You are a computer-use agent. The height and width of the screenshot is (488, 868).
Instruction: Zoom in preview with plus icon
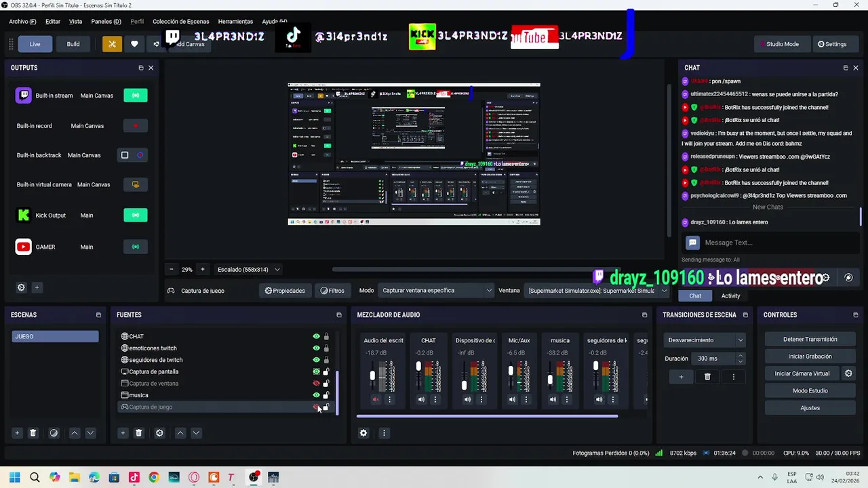tap(202, 269)
